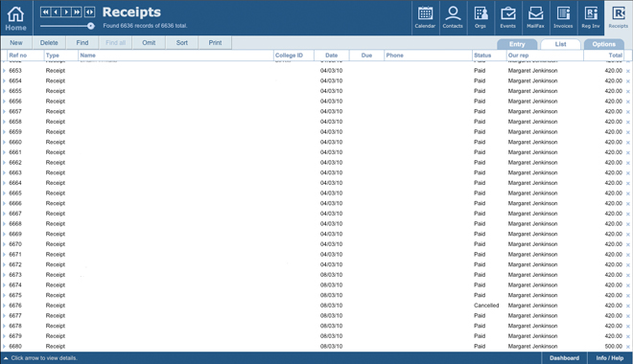Create a New receipt record
Image resolution: width=633 pixels, height=364 pixels.
(x=16, y=43)
